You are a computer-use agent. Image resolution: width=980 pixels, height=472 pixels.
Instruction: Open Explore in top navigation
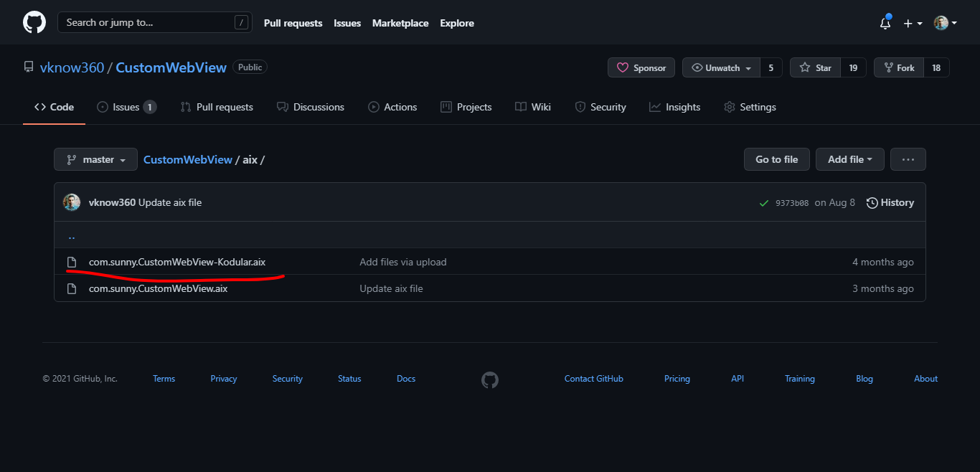[x=457, y=23]
